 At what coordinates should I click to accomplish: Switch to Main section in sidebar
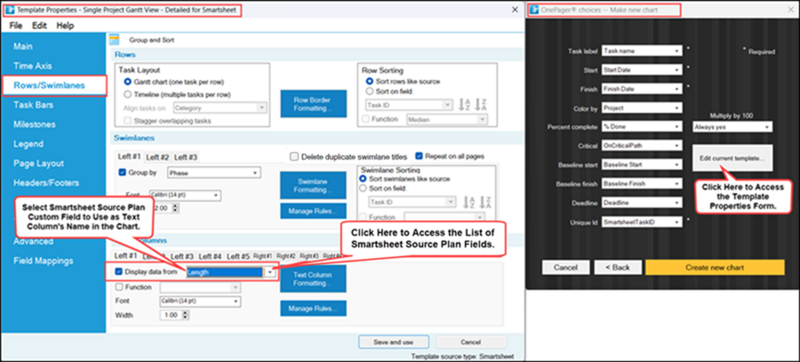[23, 46]
